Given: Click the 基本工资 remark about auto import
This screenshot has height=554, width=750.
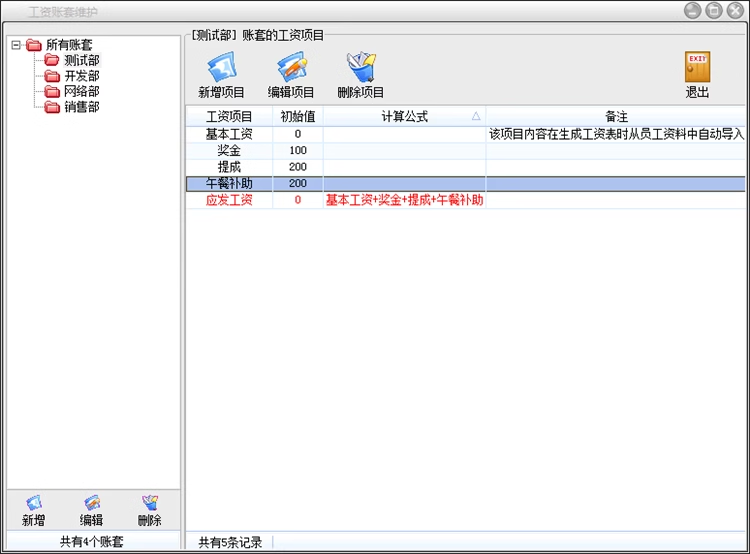Looking at the screenshot, I should (616, 134).
